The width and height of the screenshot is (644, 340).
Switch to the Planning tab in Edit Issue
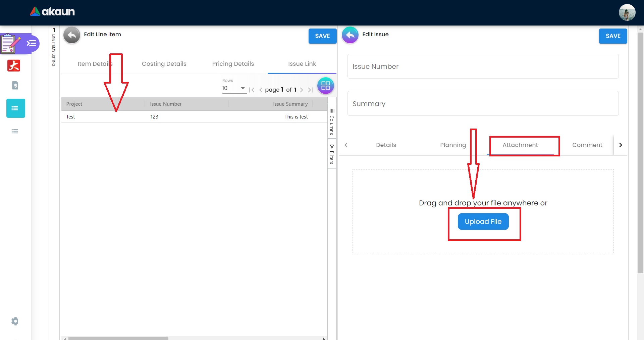click(x=453, y=145)
